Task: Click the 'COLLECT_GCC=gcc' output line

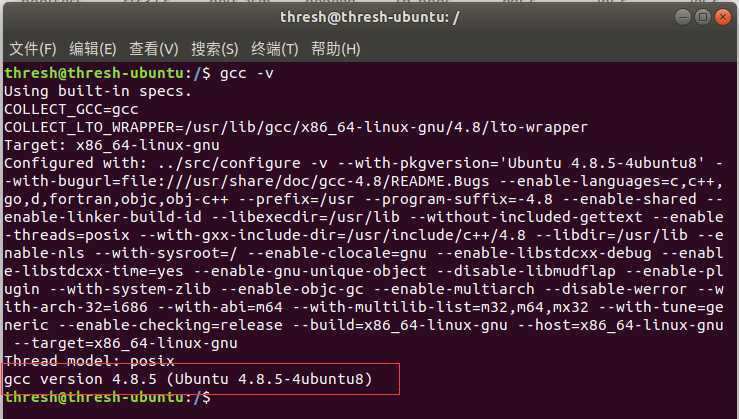Action: click(71, 109)
